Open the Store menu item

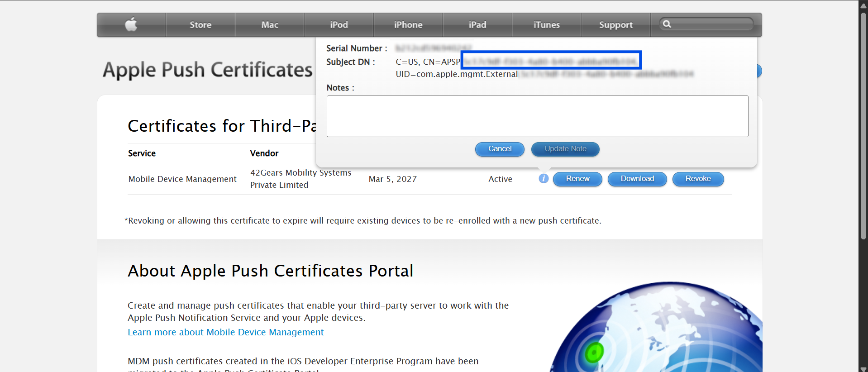200,25
